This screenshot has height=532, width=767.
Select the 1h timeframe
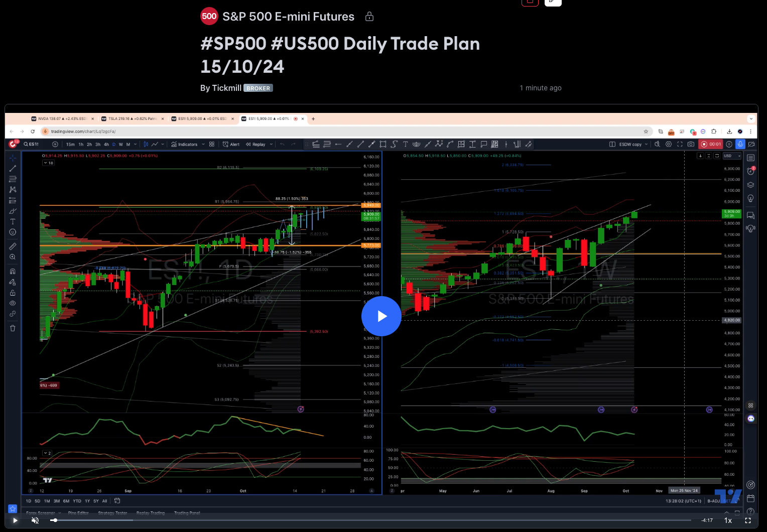(81, 144)
